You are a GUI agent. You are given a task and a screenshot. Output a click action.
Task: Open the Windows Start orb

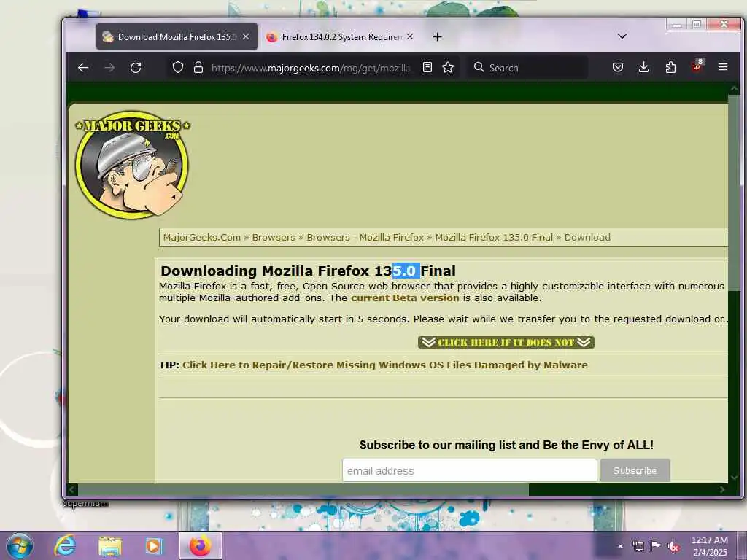[20, 545]
